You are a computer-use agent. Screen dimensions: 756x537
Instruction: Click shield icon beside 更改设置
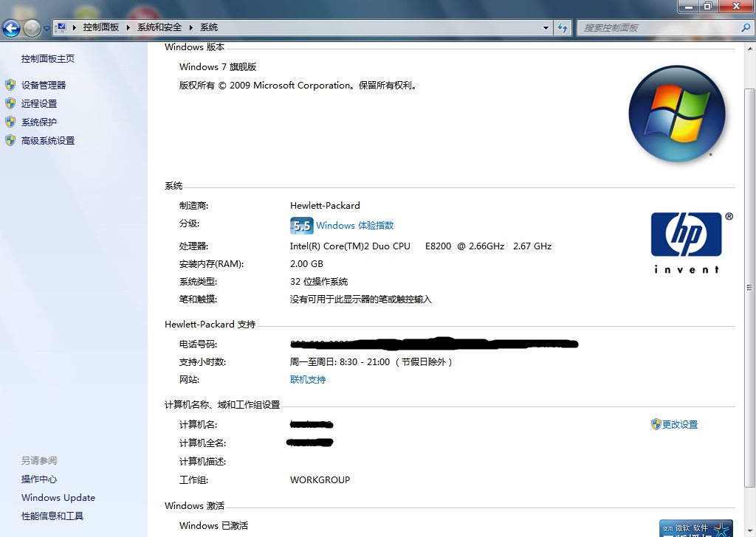[x=656, y=424]
